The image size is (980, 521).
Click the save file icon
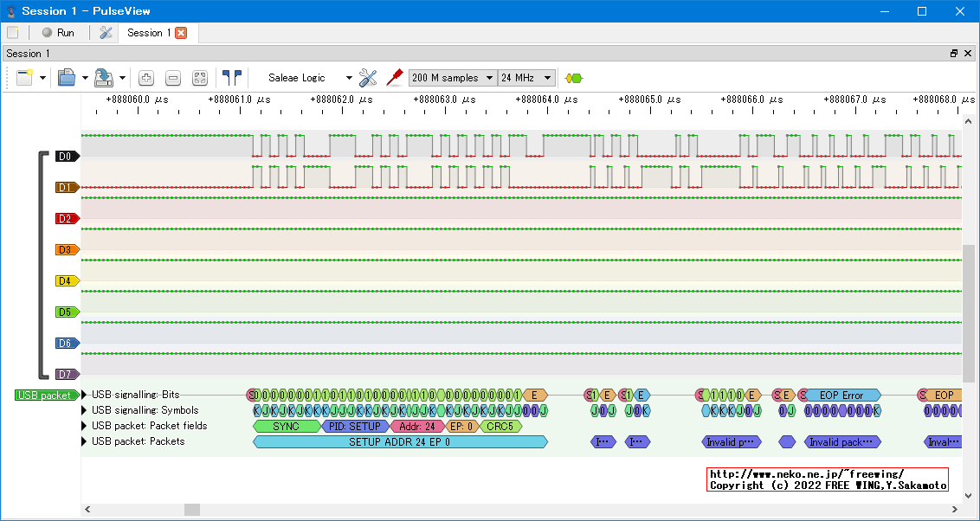[103, 78]
